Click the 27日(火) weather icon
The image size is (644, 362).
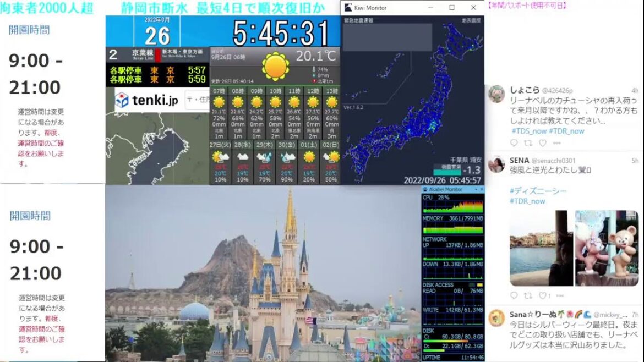(220, 157)
